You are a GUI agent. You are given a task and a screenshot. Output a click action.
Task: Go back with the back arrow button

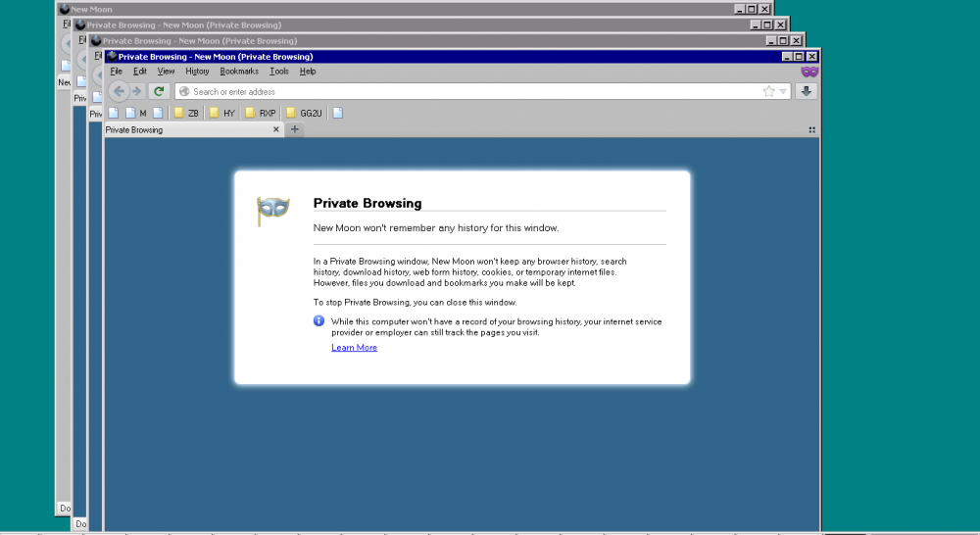(119, 91)
